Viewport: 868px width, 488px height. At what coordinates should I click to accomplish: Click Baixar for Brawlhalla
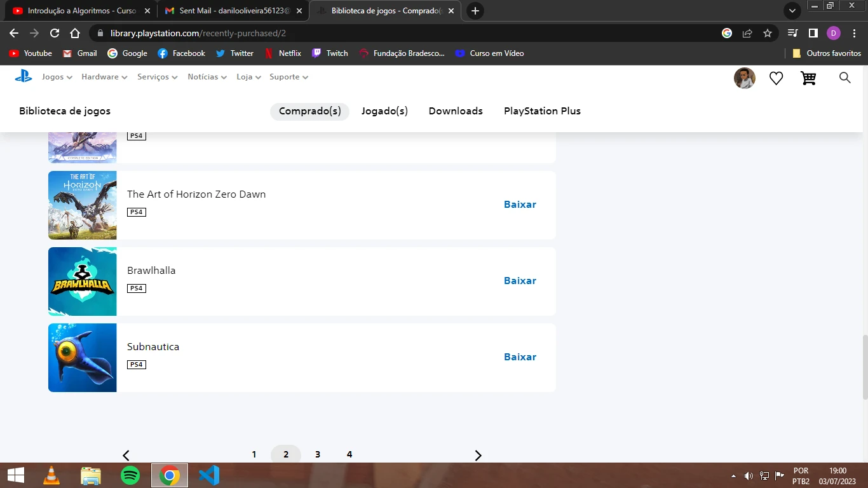520,281
